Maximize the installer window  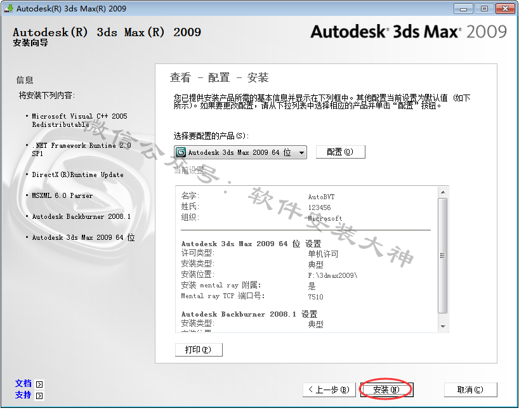click(x=484, y=9)
